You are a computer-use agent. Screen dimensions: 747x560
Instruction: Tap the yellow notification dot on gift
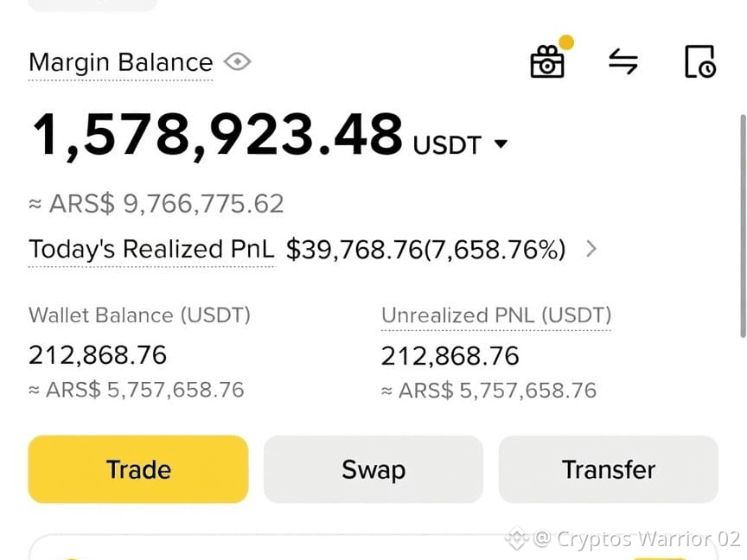click(x=566, y=41)
